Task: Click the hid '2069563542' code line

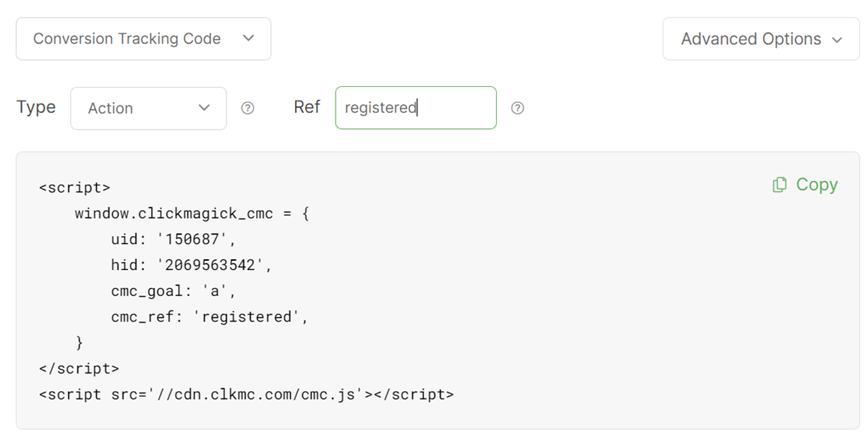Action: (x=191, y=265)
